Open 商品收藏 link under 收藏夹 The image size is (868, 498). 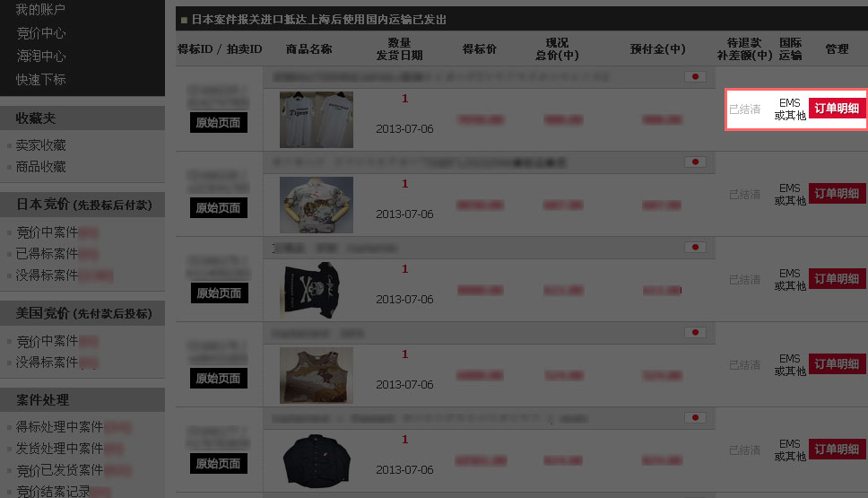41,167
